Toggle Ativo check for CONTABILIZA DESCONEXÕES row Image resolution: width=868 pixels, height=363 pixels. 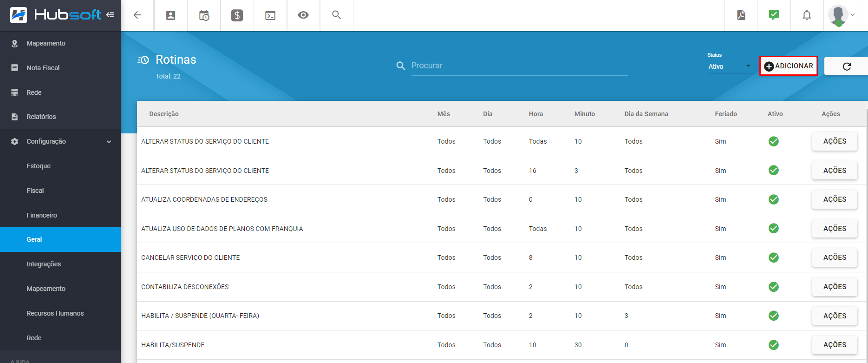pos(774,287)
